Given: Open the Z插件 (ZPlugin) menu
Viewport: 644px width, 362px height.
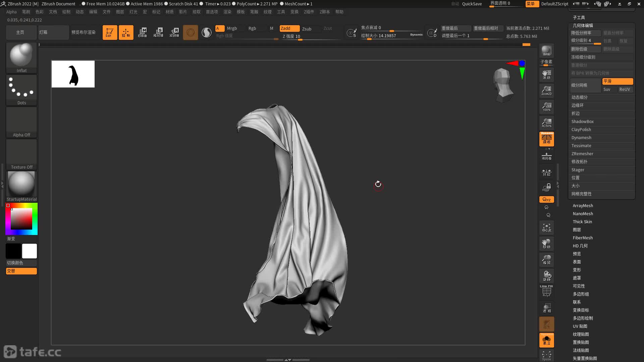Looking at the screenshot, I should [x=309, y=12].
